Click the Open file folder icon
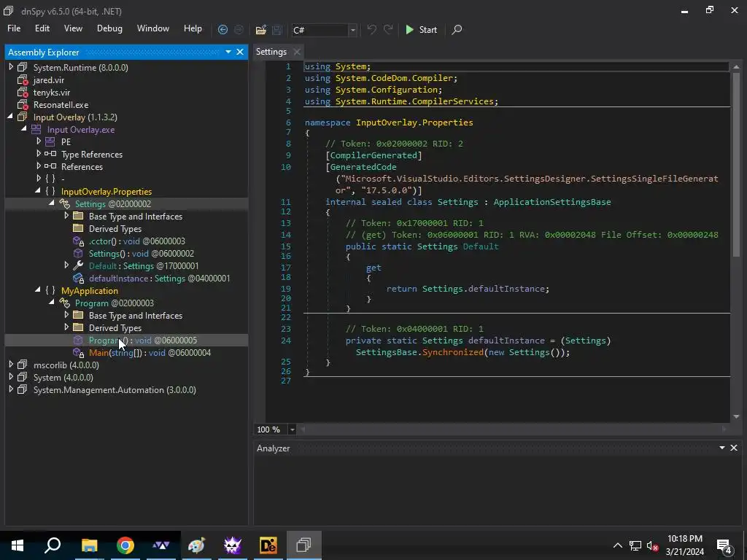The height and width of the screenshot is (560, 747). coord(260,29)
